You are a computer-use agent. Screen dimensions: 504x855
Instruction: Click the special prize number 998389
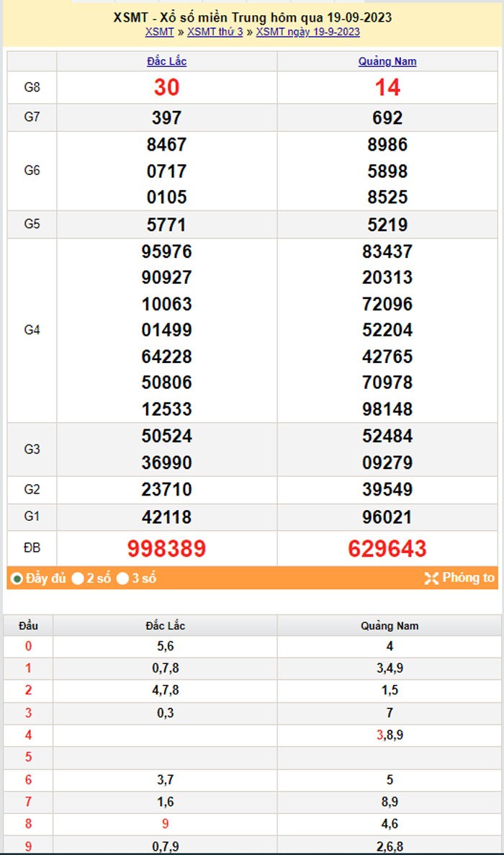coord(166,549)
